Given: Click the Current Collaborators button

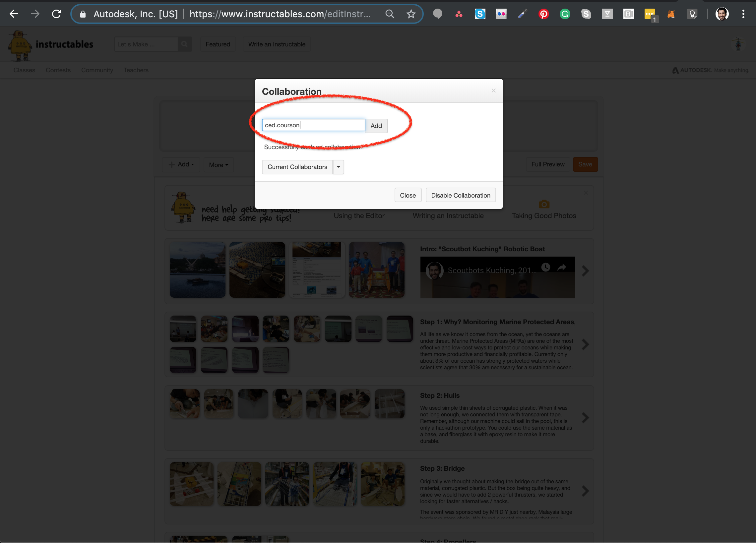Looking at the screenshot, I should (x=297, y=167).
